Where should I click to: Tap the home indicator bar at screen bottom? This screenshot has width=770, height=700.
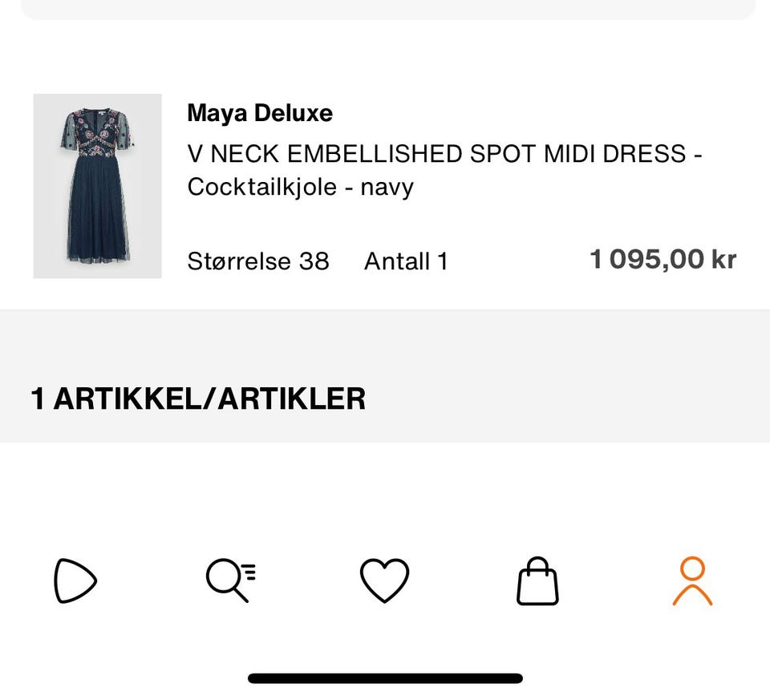pos(384,678)
